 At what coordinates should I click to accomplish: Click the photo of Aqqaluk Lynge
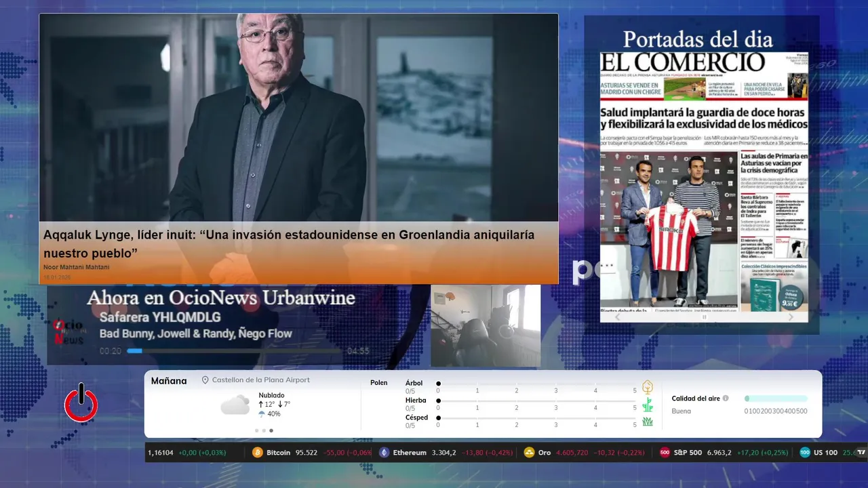pyautogui.click(x=298, y=118)
